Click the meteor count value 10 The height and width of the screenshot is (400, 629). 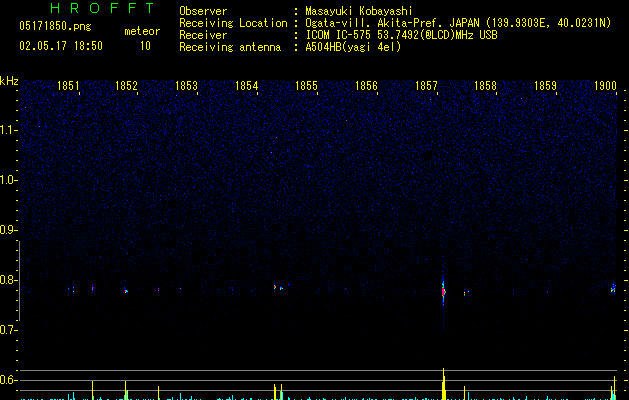tap(145, 46)
